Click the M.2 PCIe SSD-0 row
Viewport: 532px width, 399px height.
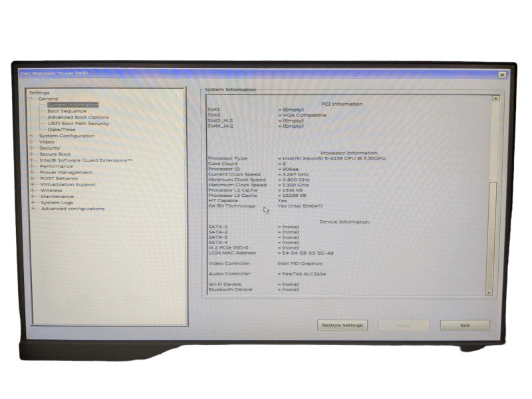(x=254, y=248)
